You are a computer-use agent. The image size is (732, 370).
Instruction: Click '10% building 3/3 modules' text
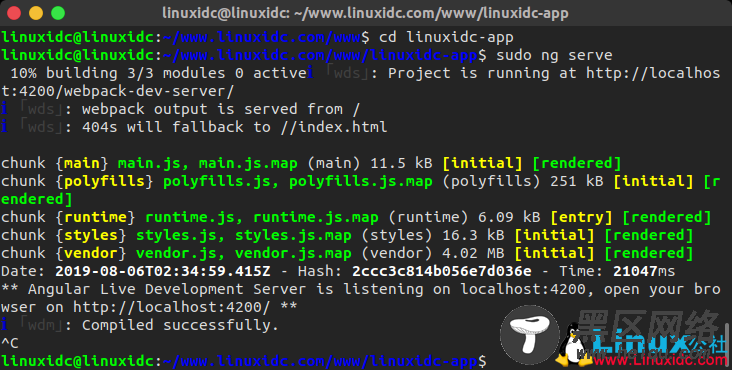[118, 73]
